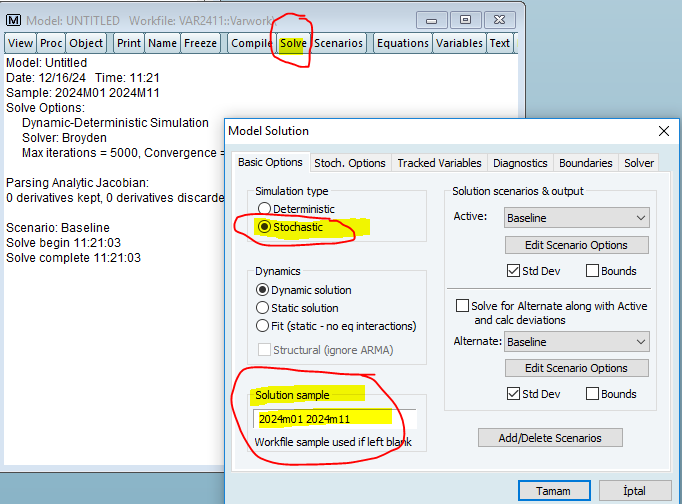Open the View toolbar menu

click(x=20, y=43)
